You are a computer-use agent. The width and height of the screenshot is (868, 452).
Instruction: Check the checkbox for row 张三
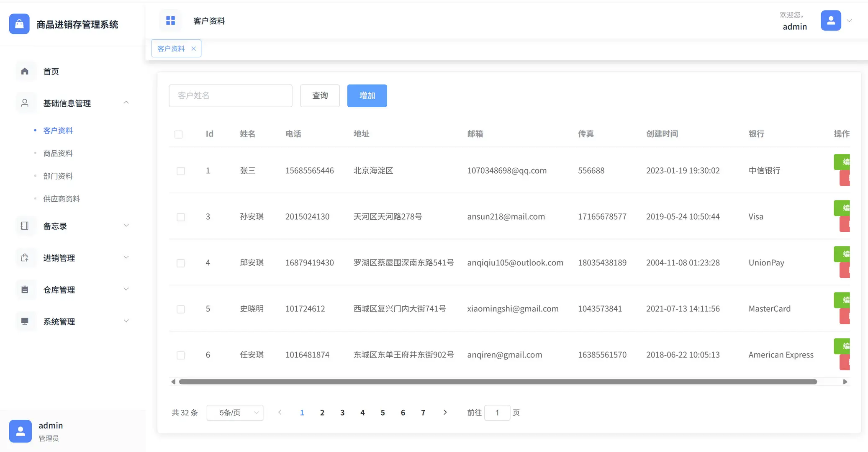(x=181, y=171)
